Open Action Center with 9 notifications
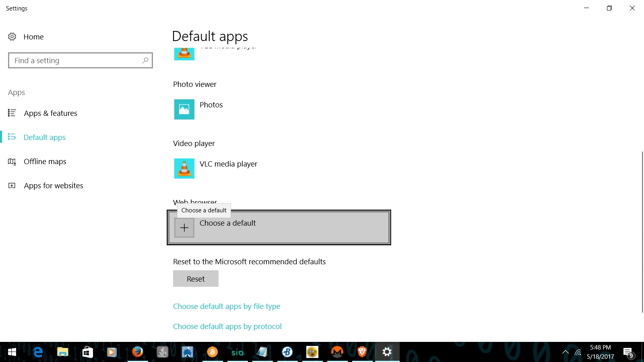644x362 pixels. point(629,353)
